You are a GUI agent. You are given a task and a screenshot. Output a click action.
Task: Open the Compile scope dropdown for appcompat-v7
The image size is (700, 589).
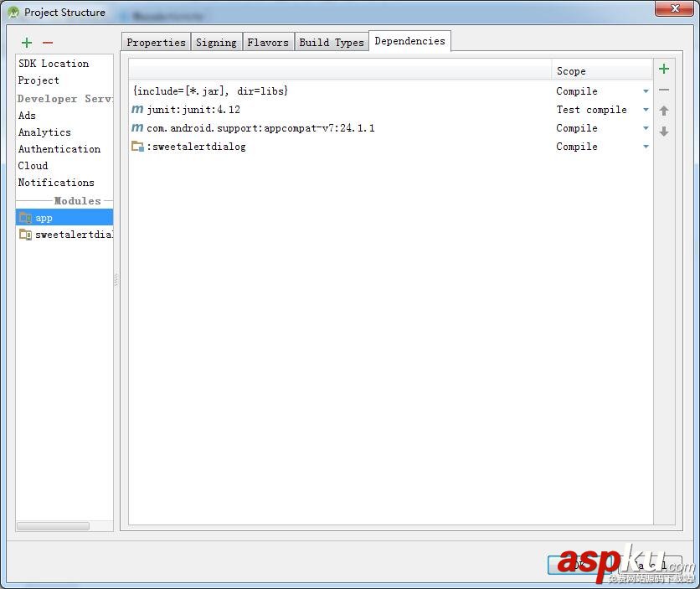[x=645, y=128]
